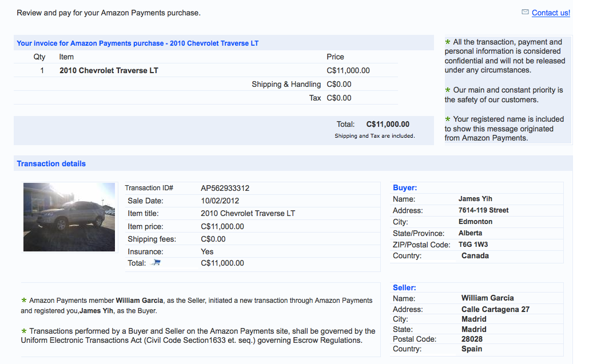Click the Buyer: section heading
Screen dimensions: 589x364
pos(405,187)
